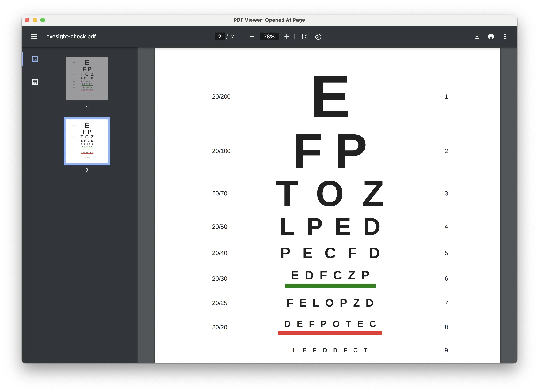Click the 20/20 acuity label
539x392 pixels.
pos(220,327)
